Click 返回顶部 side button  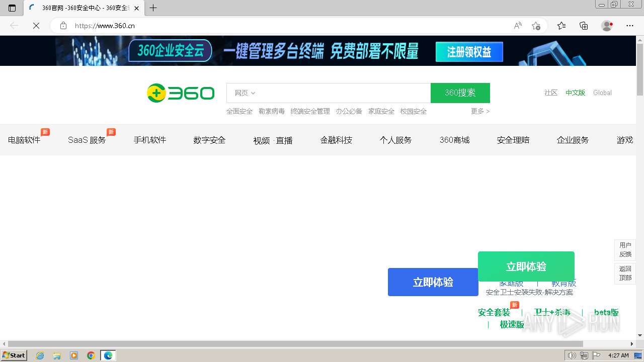[x=625, y=273]
